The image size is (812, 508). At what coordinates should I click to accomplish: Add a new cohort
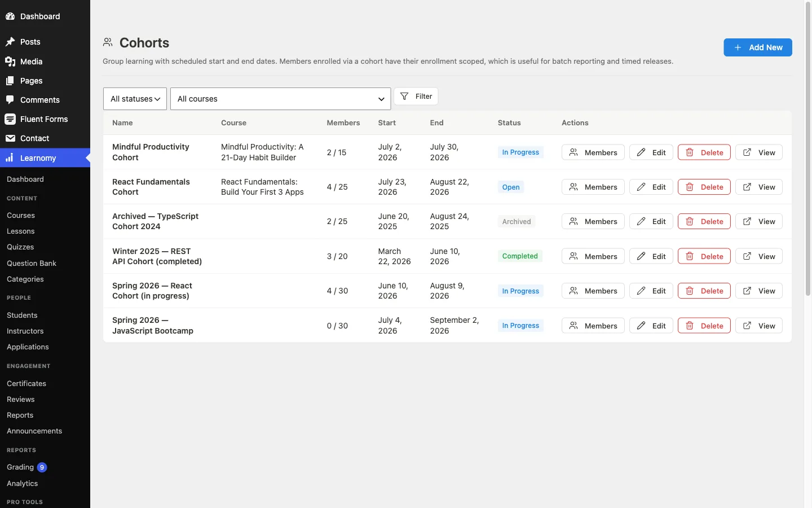(758, 47)
